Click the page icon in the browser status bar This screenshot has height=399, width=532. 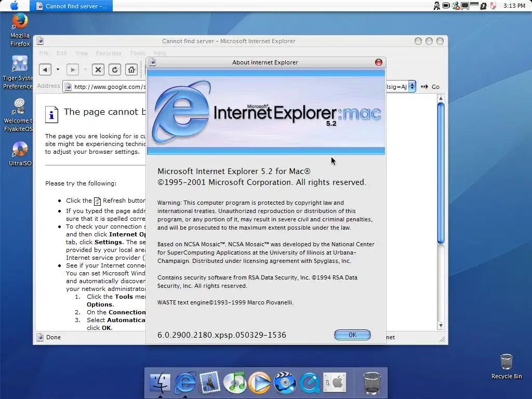click(40, 337)
